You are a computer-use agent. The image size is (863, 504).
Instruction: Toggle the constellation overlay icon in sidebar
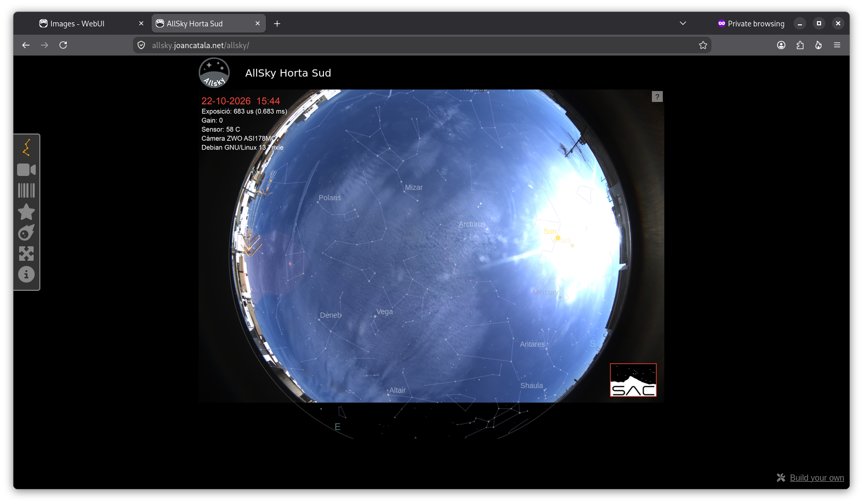point(26,147)
